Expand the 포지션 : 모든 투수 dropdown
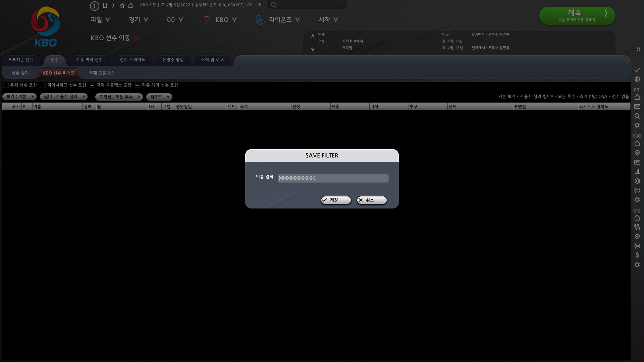This screenshot has height=362, width=644. (x=119, y=97)
